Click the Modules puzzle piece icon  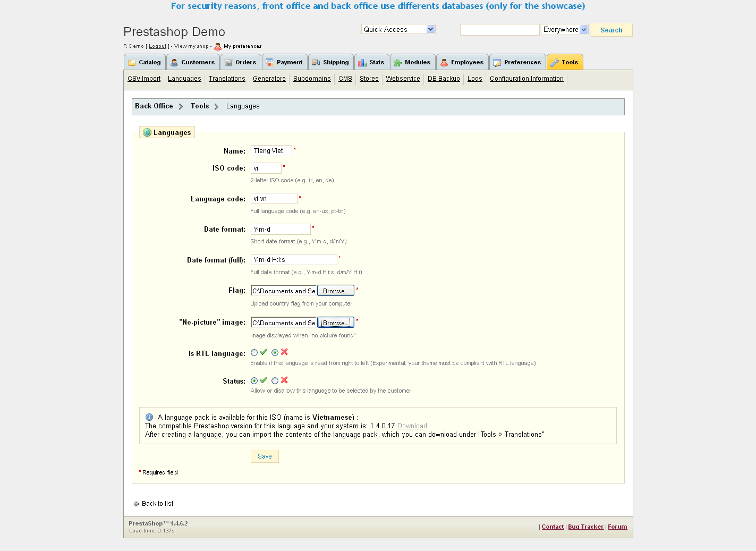click(398, 63)
